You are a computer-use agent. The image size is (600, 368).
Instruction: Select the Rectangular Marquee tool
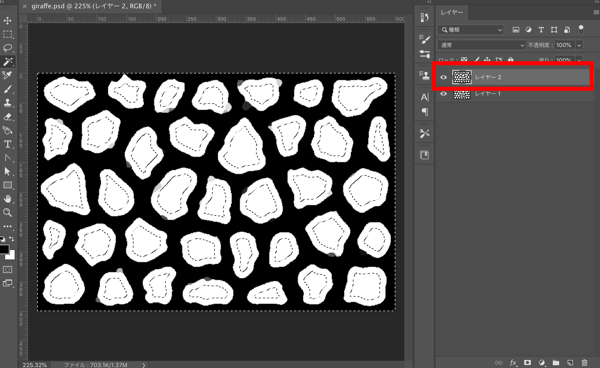pos(8,34)
